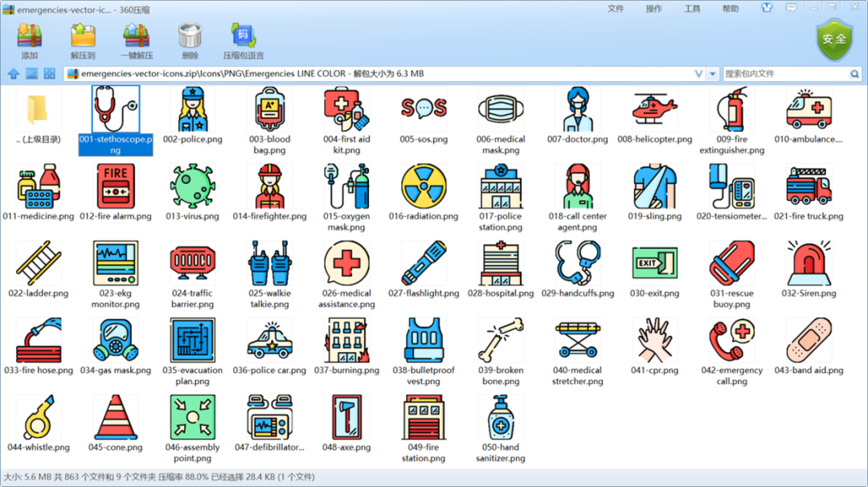Image resolution: width=868 pixels, height=487 pixels.
Task: Select the 019-sling.png file
Action: [x=654, y=193]
